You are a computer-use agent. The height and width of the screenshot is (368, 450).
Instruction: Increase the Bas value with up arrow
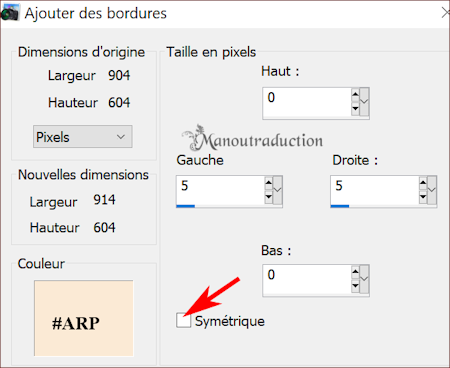(x=355, y=271)
